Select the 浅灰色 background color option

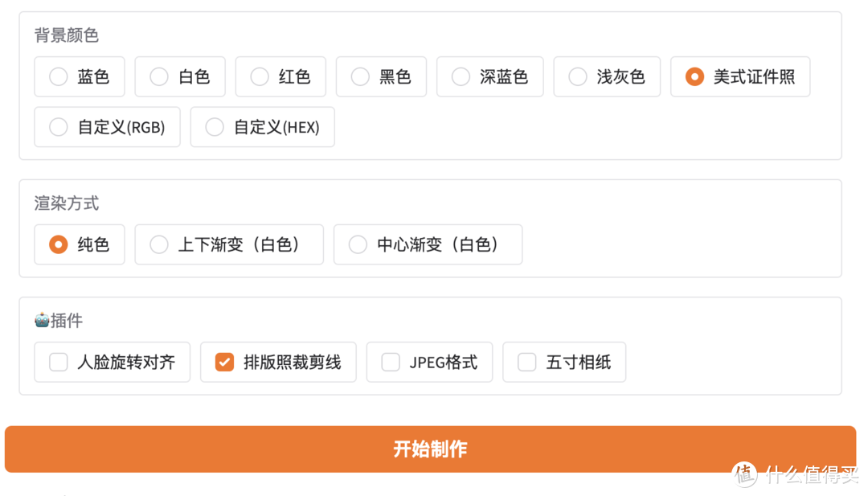[x=607, y=76]
